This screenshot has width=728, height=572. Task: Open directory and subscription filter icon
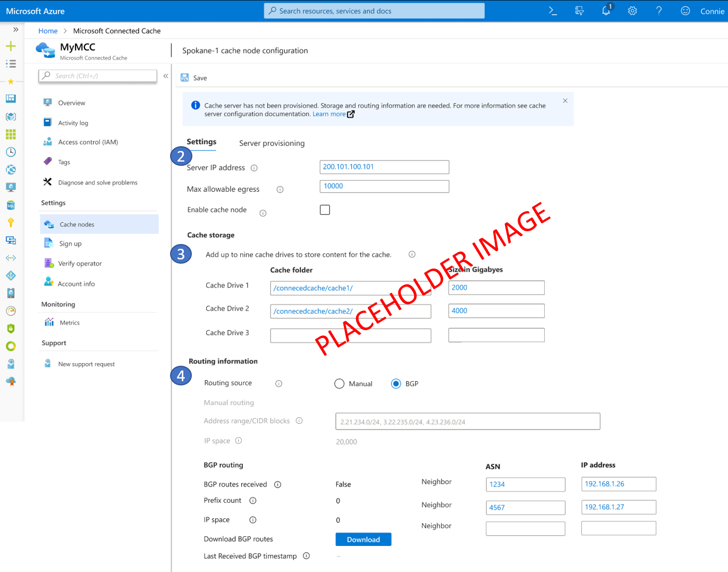pos(579,11)
